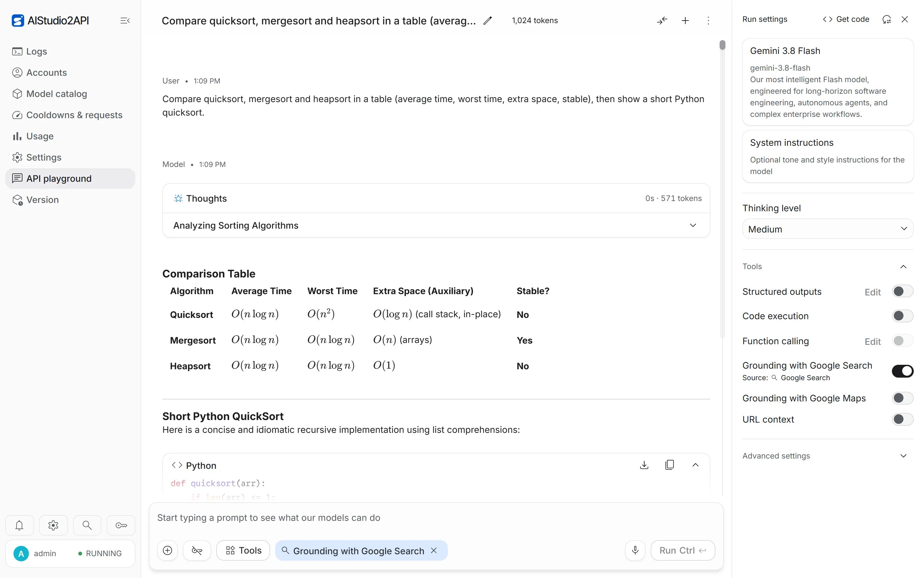Click the compare arrows icon in chat header
This screenshot has height=578, width=924.
pyautogui.click(x=662, y=21)
